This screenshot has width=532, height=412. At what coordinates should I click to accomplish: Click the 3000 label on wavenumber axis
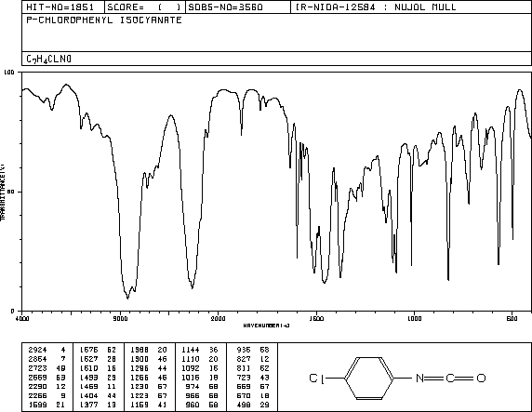click(120, 318)
